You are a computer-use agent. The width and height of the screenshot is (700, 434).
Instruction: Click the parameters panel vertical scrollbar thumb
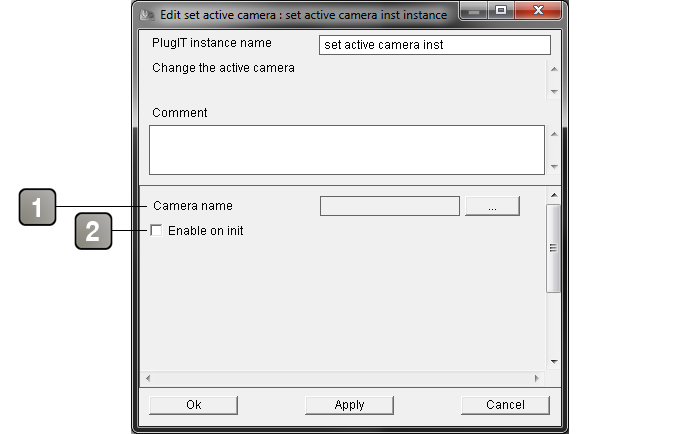553,248
